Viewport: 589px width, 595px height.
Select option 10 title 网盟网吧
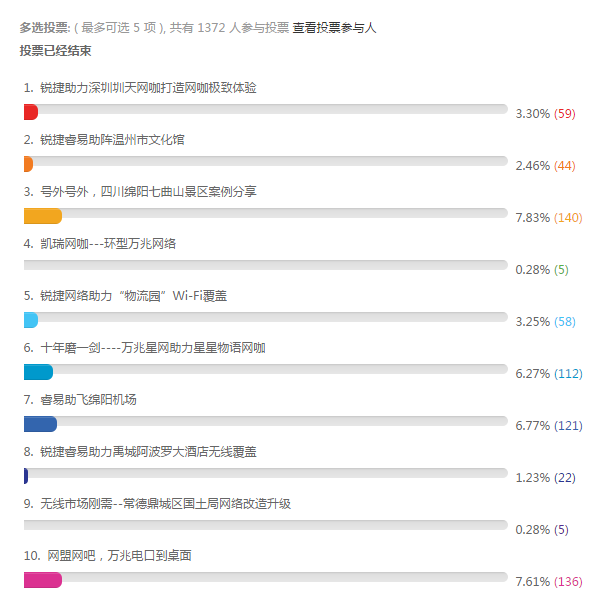click(x=107, y=556)
